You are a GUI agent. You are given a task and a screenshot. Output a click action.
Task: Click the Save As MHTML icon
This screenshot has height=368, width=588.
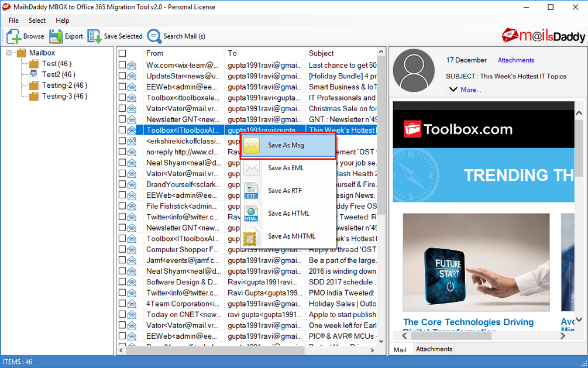coord(250,236)
